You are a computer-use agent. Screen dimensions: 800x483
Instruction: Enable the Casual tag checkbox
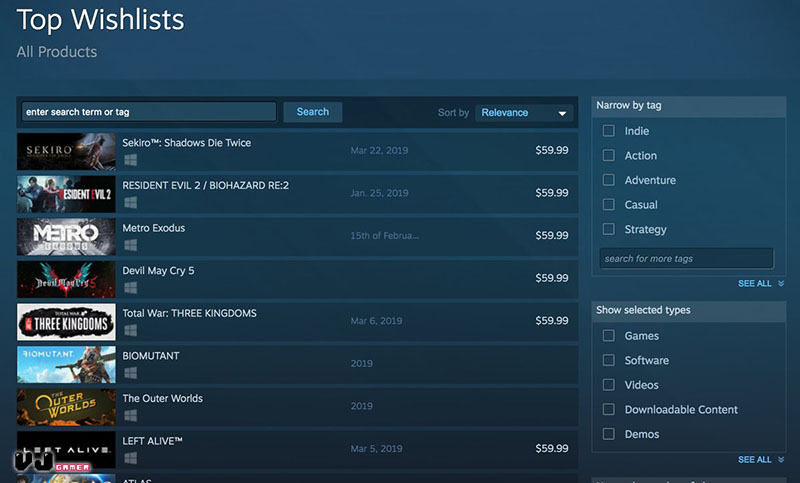609,204
